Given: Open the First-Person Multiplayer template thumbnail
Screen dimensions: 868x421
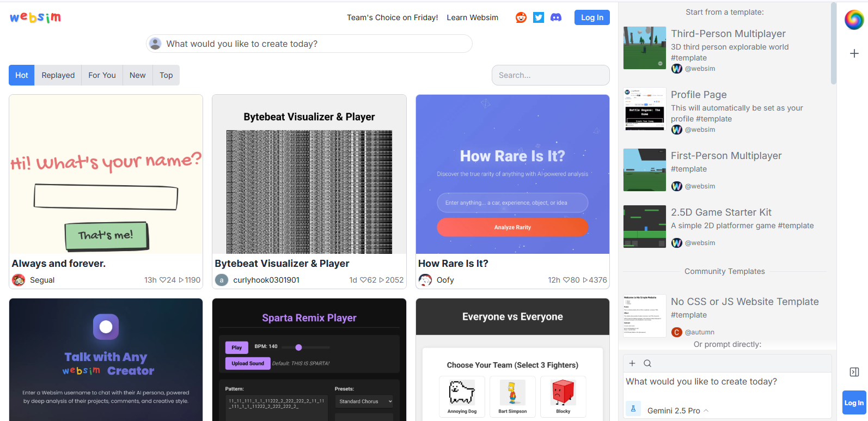Looking at the screenshot, I should pos(645,170).
